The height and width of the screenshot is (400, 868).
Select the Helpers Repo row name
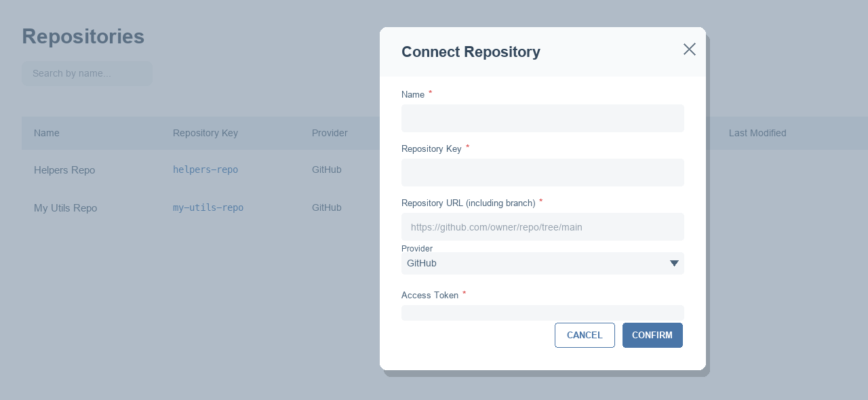(64, 170)
